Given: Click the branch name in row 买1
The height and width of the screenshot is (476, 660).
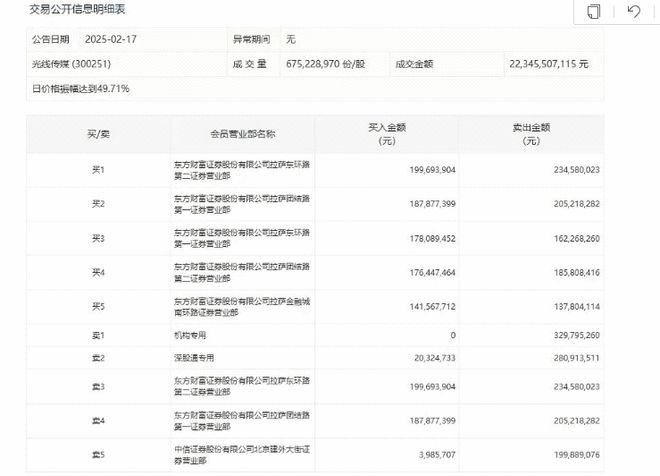Looking at the screenshot, I should [242, 170].
